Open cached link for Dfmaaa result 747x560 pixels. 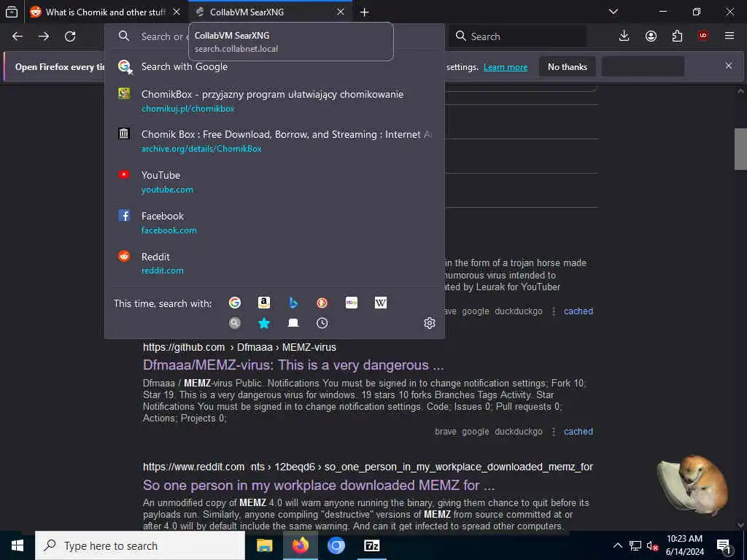[x=578, y=432]
